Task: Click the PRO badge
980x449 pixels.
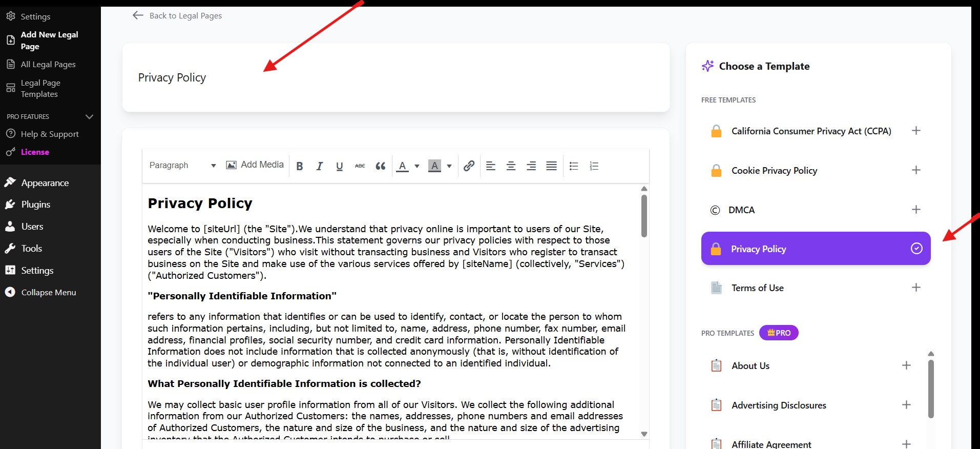Action: click(x=779, y=333)
